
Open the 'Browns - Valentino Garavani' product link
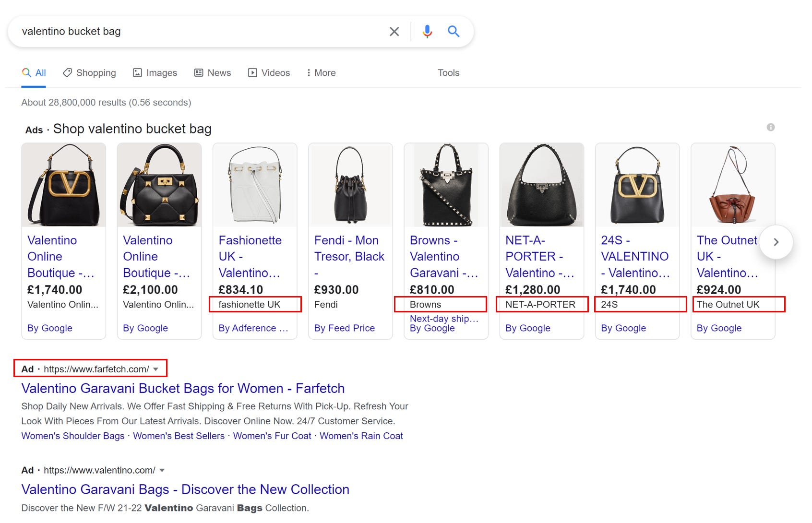444,256
